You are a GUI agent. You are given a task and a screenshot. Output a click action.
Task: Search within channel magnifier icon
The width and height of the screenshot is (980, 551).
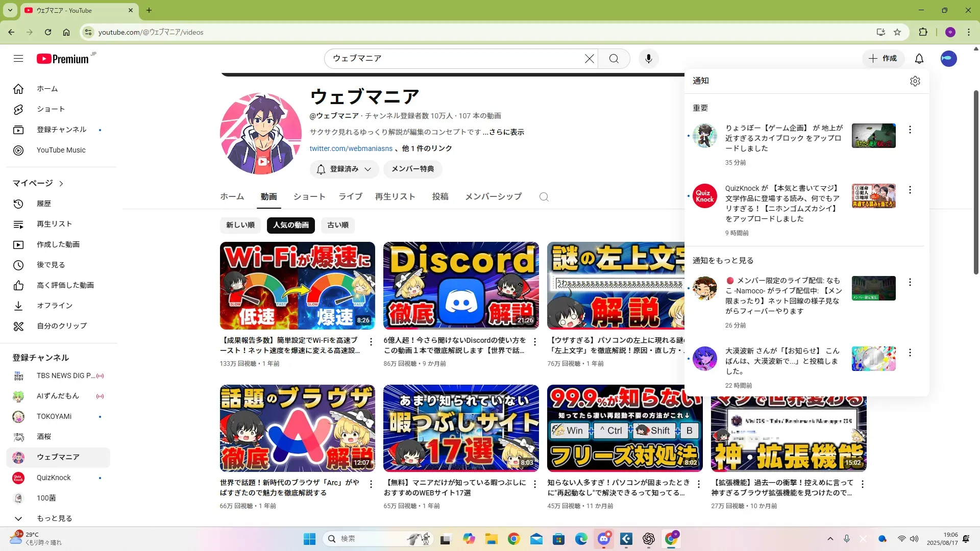click(x=544, y=197)
